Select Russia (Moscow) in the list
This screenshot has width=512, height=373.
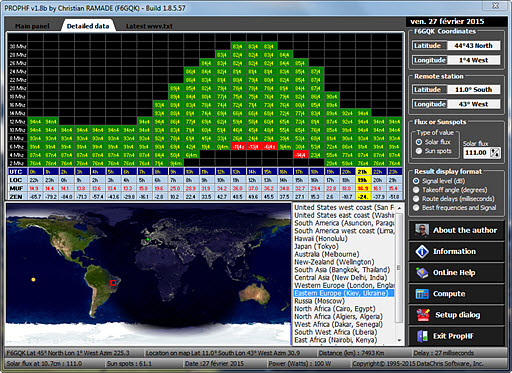click(319, 301)
